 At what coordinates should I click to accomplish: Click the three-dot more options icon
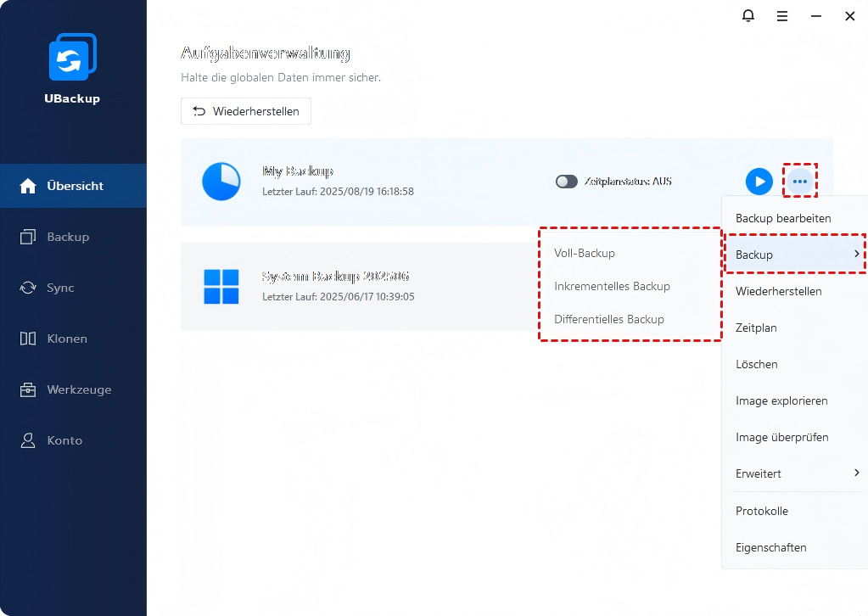click(799, 181)
